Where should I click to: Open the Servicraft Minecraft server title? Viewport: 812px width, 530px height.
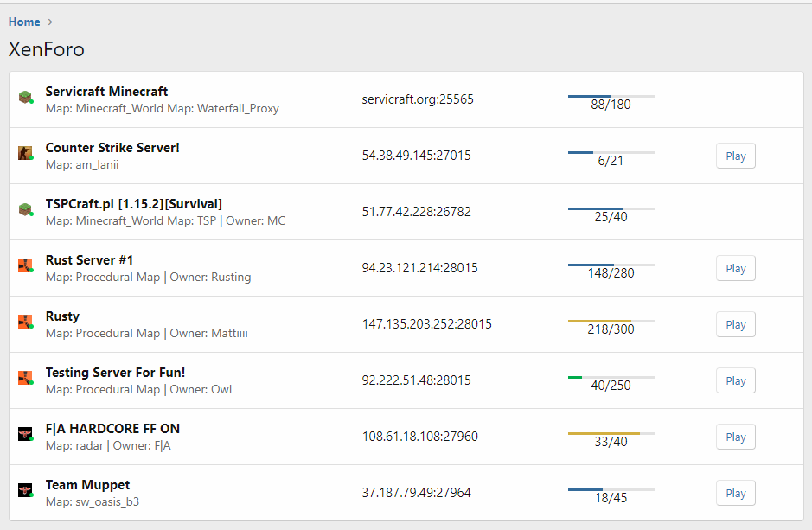106,92
